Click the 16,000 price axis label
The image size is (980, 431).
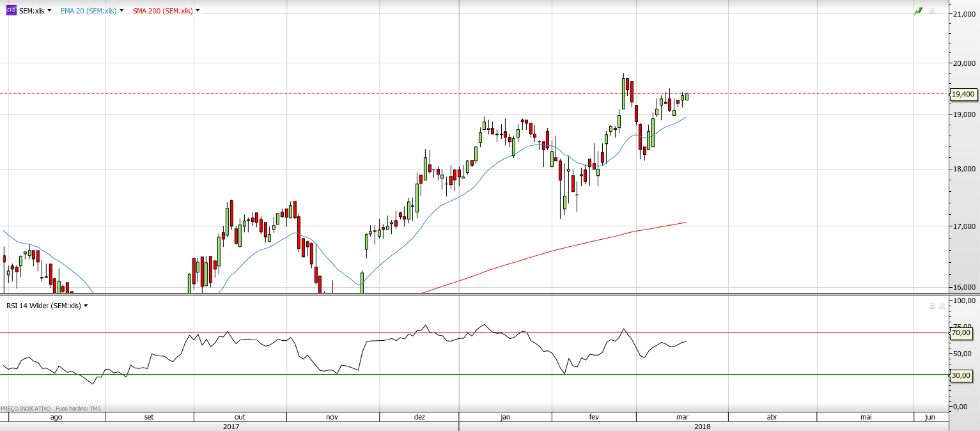click(964, 287)
